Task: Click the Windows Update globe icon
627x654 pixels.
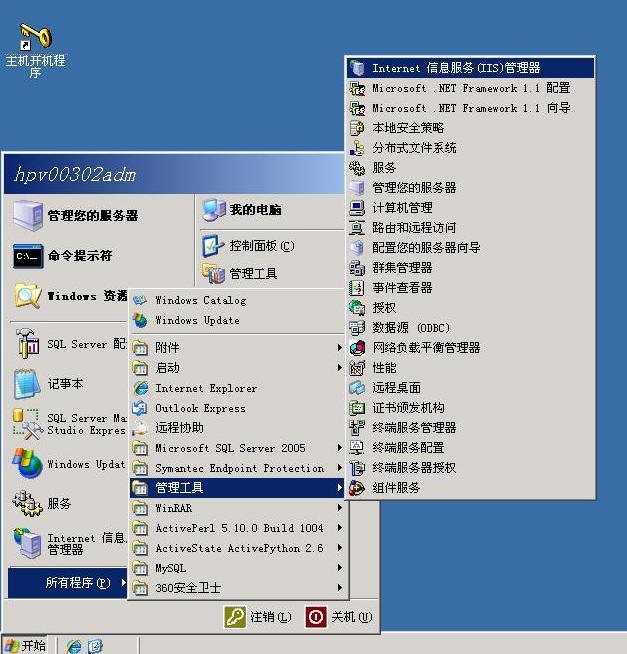Action: [140, 321]
